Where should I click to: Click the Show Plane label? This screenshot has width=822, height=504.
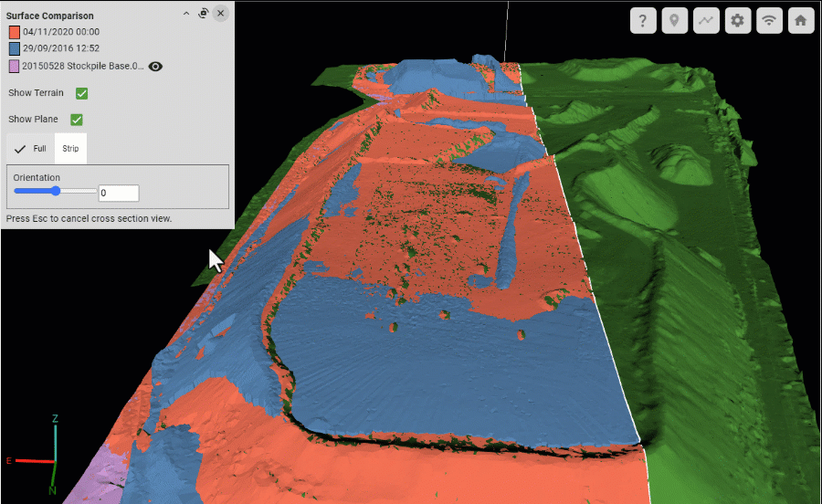(33, 119)
